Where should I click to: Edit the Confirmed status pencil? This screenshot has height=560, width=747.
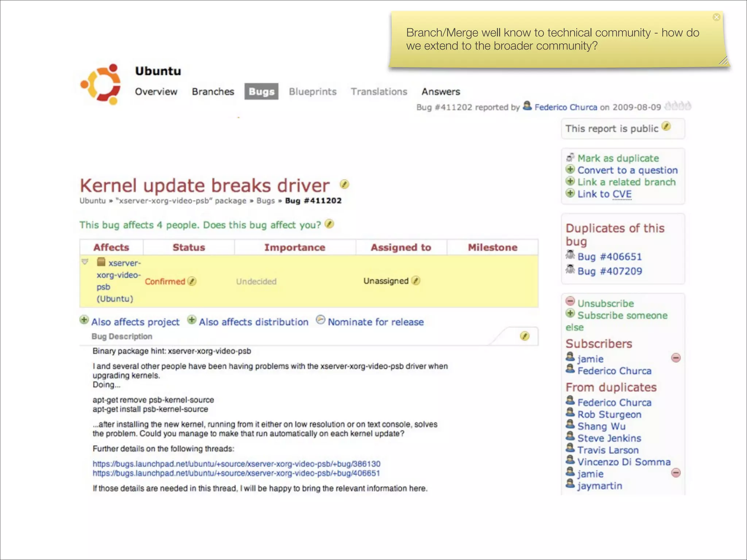[x=192, y=281]
